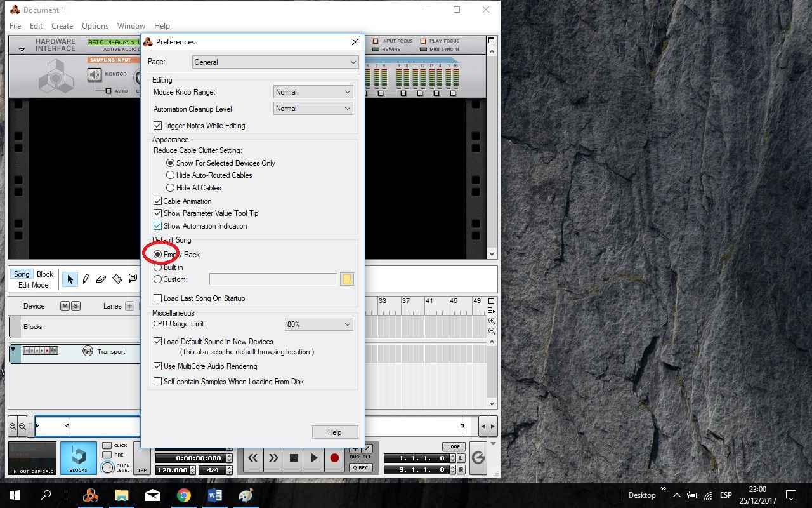Viewport: 812px width, 508px height.
Task: Click the track Solo S button
Action: (x=75, y=306)
